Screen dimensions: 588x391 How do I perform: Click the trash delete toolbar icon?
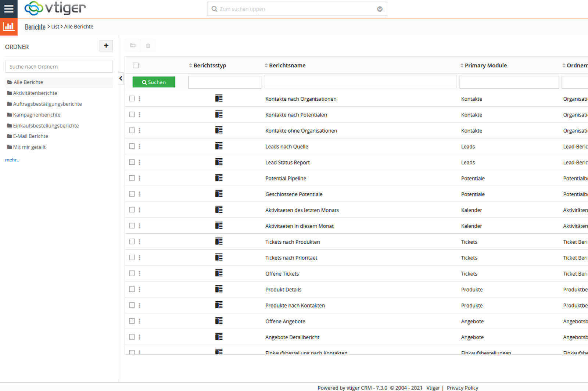click(x=148, y=46)
